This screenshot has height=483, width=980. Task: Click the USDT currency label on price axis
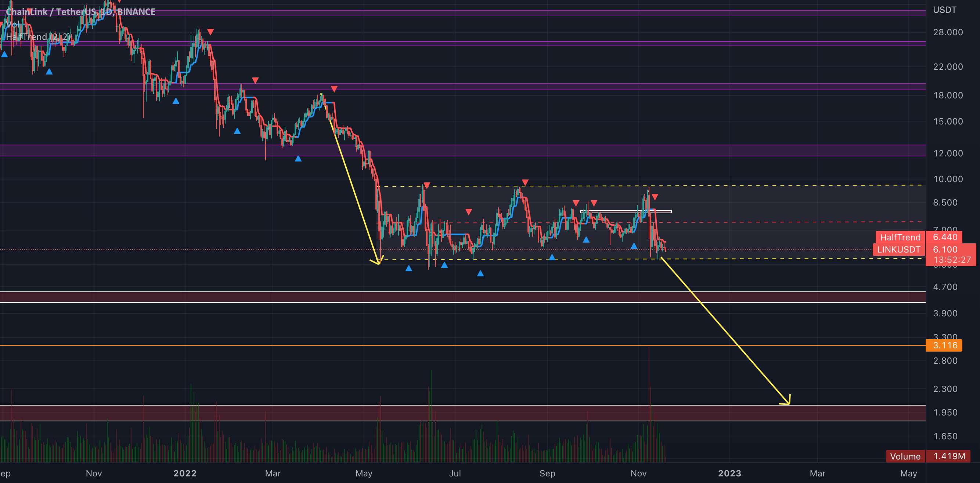click(944, 10)
